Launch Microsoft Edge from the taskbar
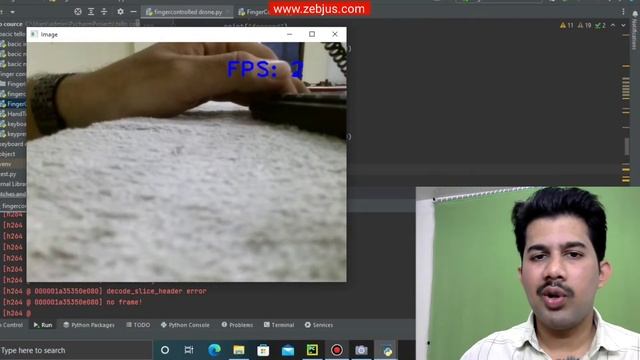The image size is (640, 360). (x=214, y=350)
